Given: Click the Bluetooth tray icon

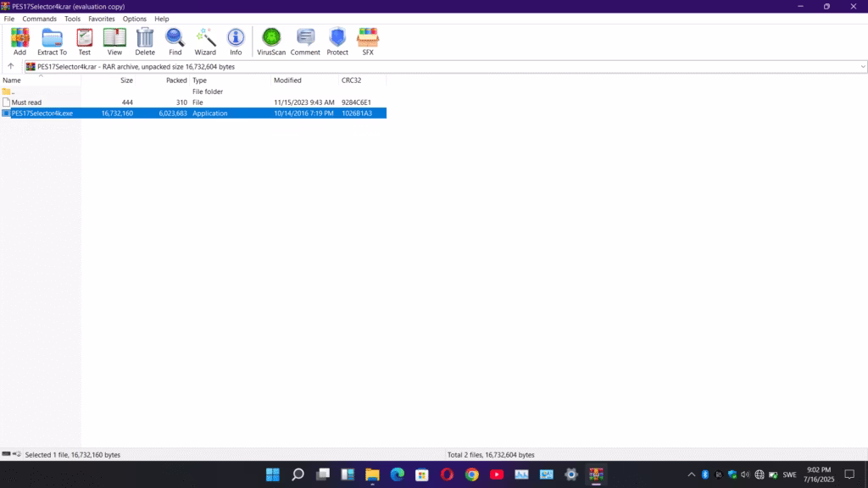Looking at the screenshot, I should [x=704, y=474].
